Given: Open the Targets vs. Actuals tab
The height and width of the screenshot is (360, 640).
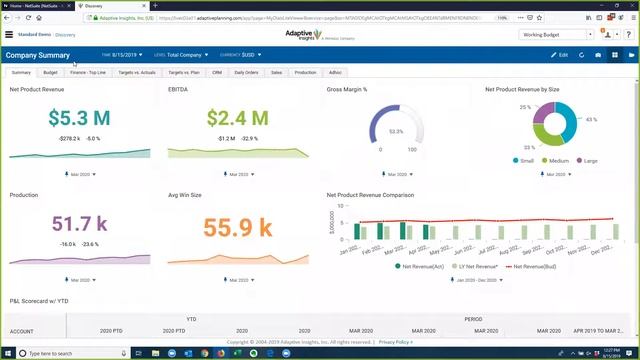Looking at the screenshot, I should 137,72.
